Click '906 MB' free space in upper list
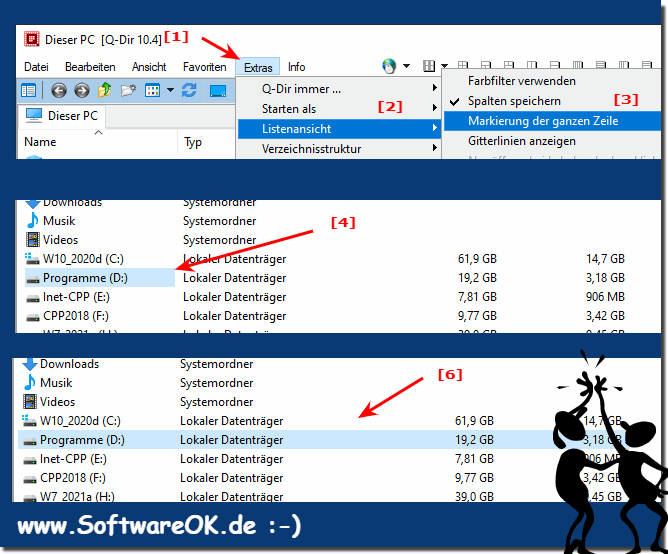 [x=605, y=297]
